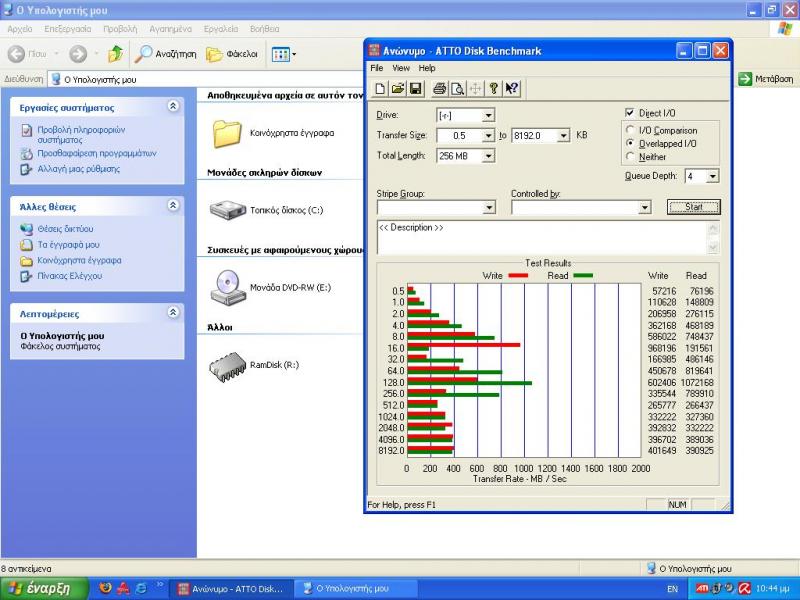Click the Open file icon in ATTO toolbar
Viewport: 800px width, 600px height.
pos(398,89)
